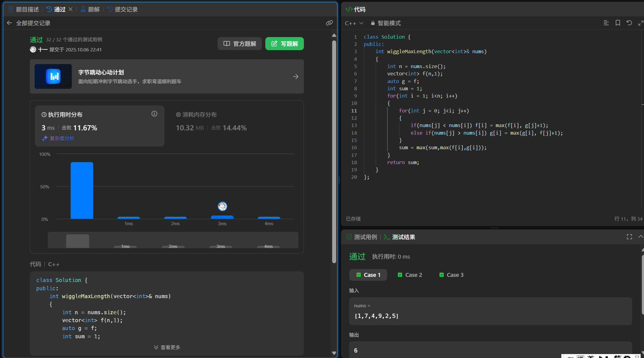The width and height of the screenshot is (644, 358).
Task: Maximize the test results panel
Action: 629,237
